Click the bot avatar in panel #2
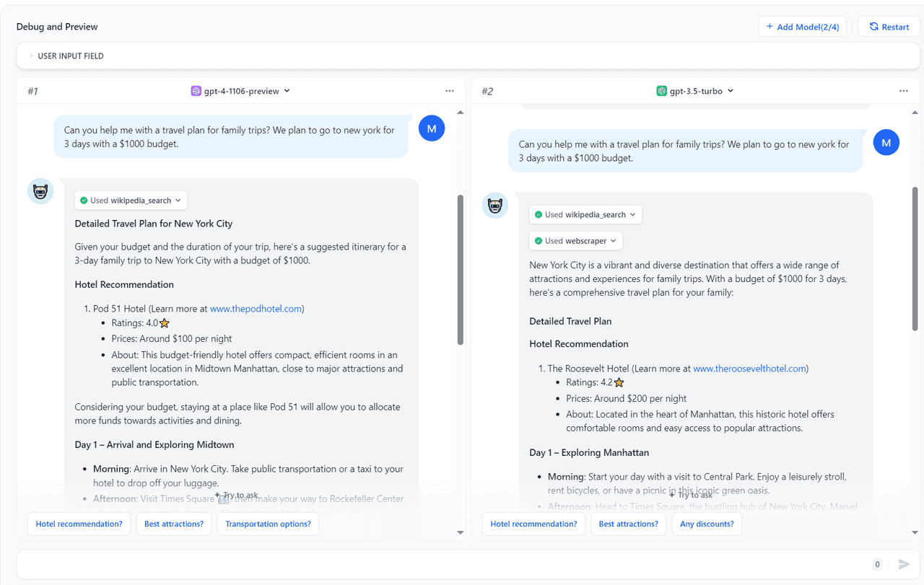 [495, 206]
